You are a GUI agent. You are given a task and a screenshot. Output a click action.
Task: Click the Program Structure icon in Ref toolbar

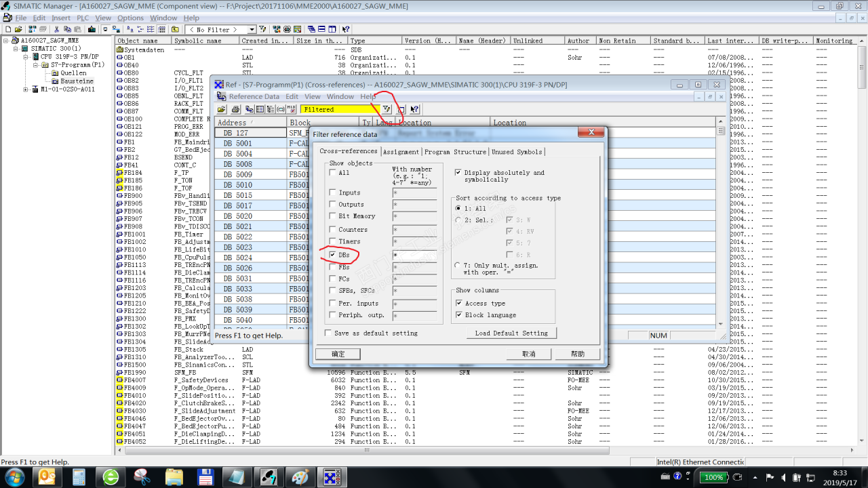[271, 109]
